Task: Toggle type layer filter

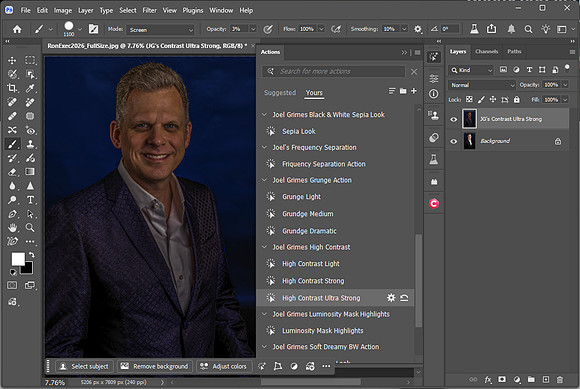Action: tap(529, 70)
